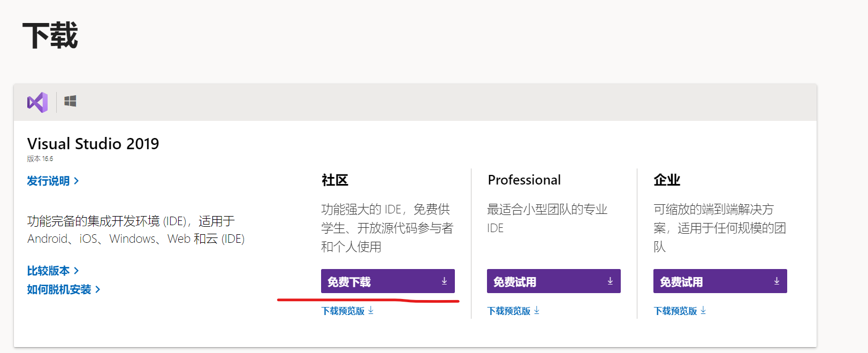
Task: Open the 下载预览版 link under 社区
Action: (347, 311)
